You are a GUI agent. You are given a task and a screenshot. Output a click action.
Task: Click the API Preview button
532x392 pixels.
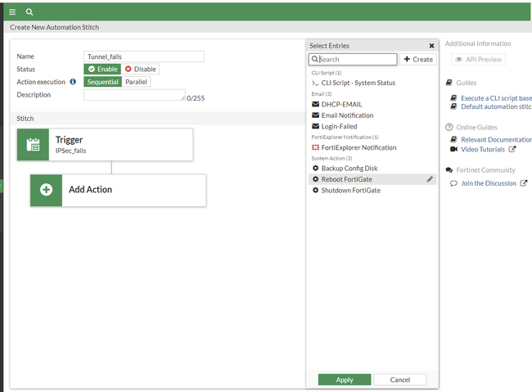pyautogui.click(x=479, y=60)
